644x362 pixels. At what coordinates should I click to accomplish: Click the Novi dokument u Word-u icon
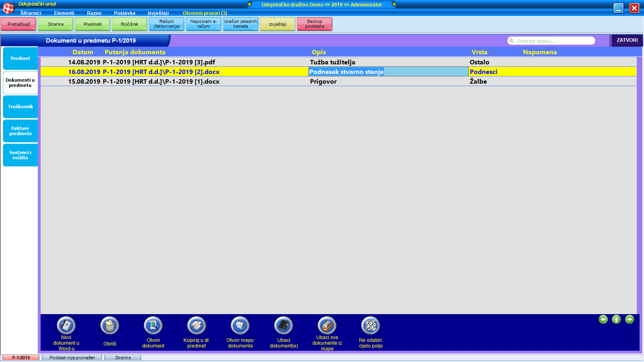pyautogui.click(x=66, y=325)
